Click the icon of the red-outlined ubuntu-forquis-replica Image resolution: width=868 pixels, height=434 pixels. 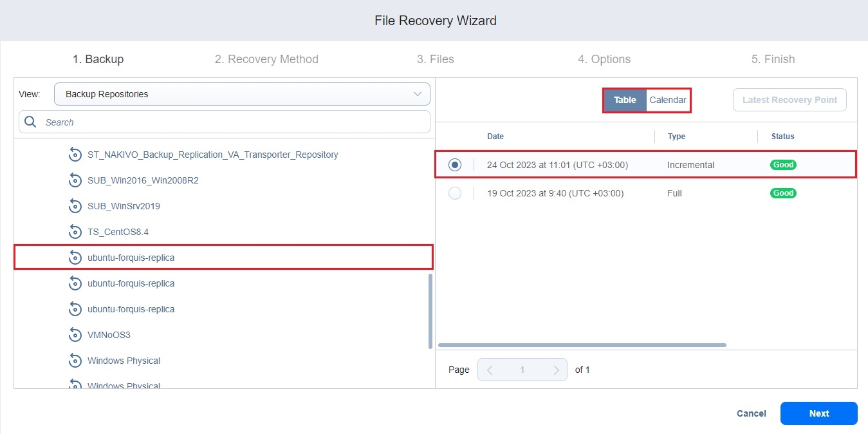(x=75, y=258)
